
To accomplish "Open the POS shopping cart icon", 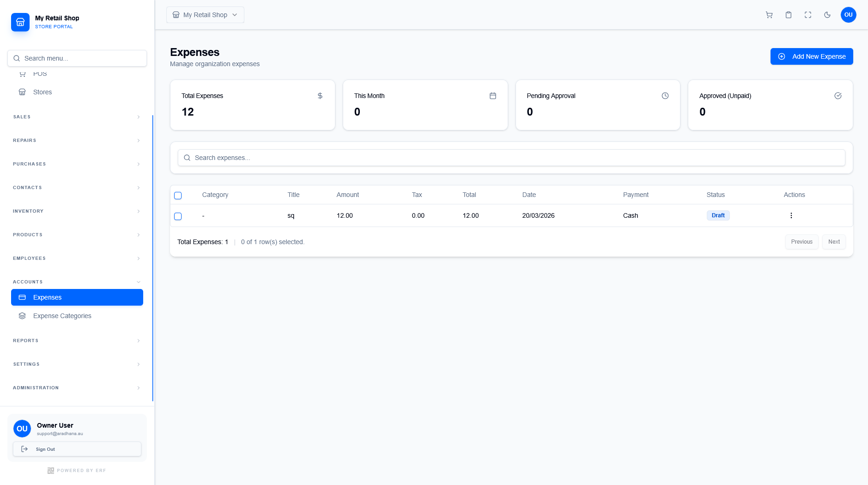I will tap(769, 15).
